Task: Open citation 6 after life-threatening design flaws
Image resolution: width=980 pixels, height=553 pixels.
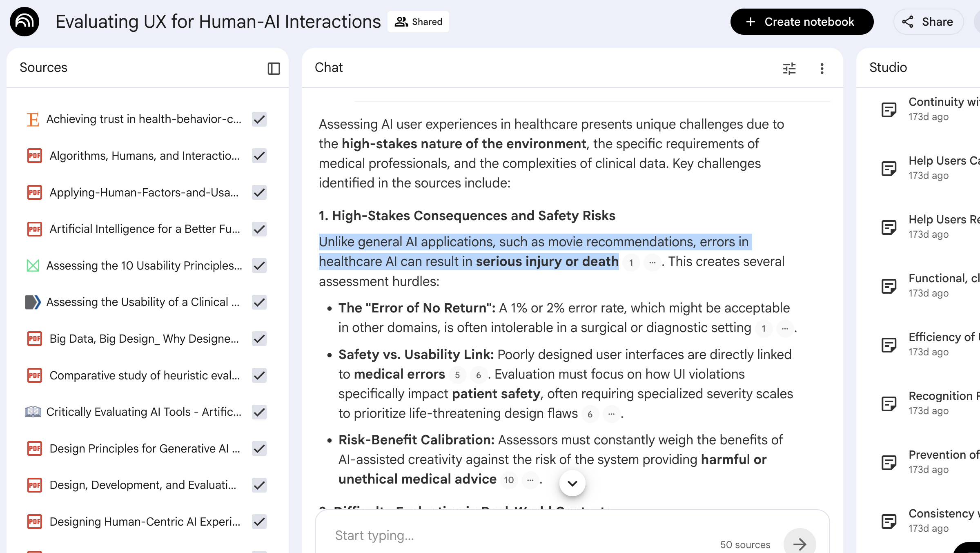Action: pyautogui.click(x=590, y=415)
